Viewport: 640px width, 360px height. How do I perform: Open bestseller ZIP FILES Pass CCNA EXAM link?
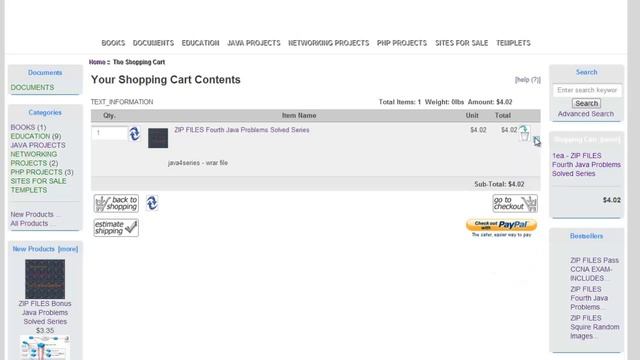(x=594, y=269)
